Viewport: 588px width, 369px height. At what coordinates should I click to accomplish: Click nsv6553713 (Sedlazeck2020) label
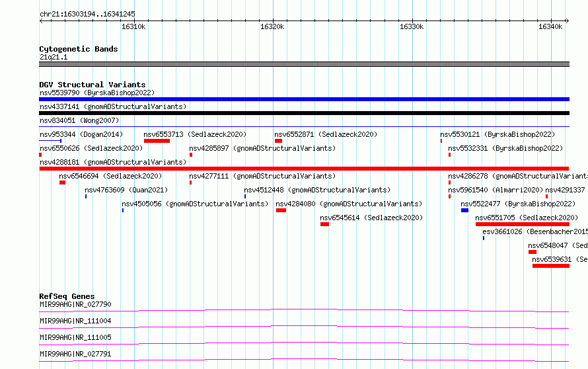click(x=195, y=134)
